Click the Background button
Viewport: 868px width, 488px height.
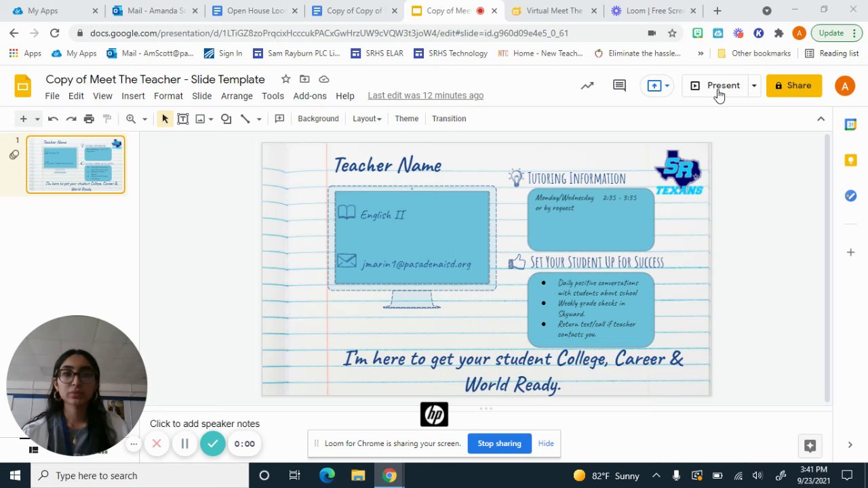coord(318,119)
